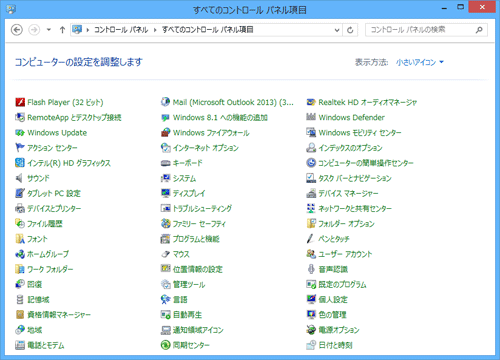
Task: Open ワーク フォルダー link
Action: pos(50,269)
